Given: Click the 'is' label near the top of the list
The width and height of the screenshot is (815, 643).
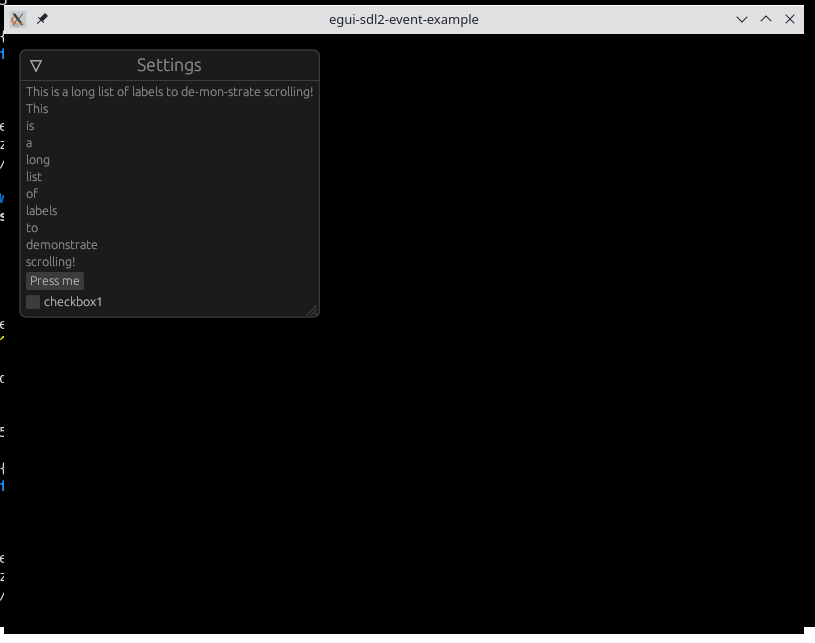Looking at the screenshot, I should click(30, 125).
